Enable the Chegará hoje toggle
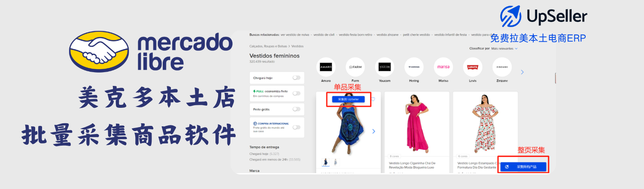Screen dimensions: 644x189 pyautogui.click(x=296, y=78)
